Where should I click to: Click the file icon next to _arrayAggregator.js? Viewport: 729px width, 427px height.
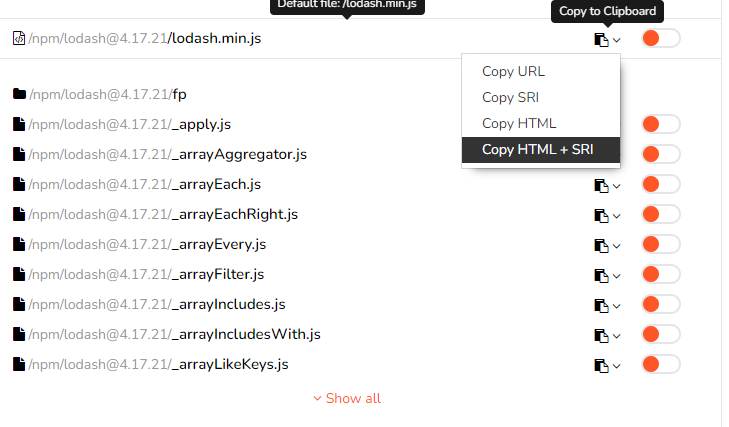19,154
